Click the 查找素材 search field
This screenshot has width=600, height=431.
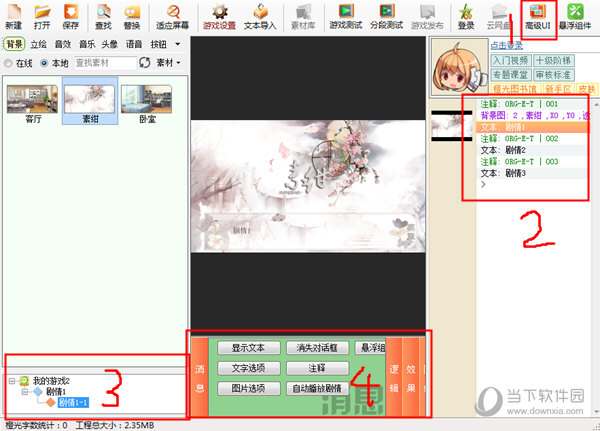[105, 63]
